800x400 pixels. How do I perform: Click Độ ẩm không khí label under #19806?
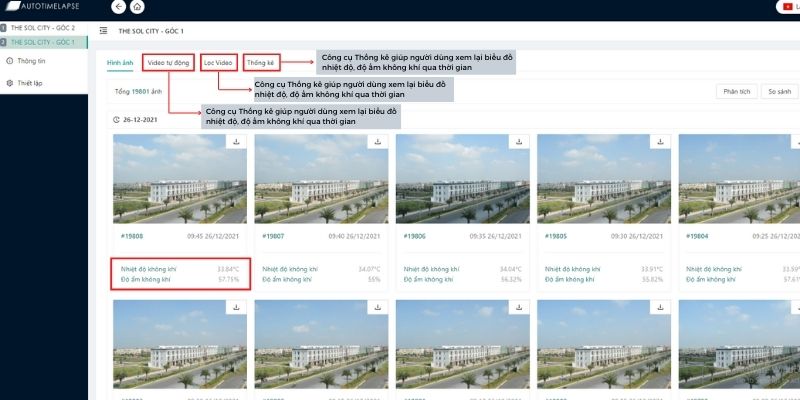[429, 280]
